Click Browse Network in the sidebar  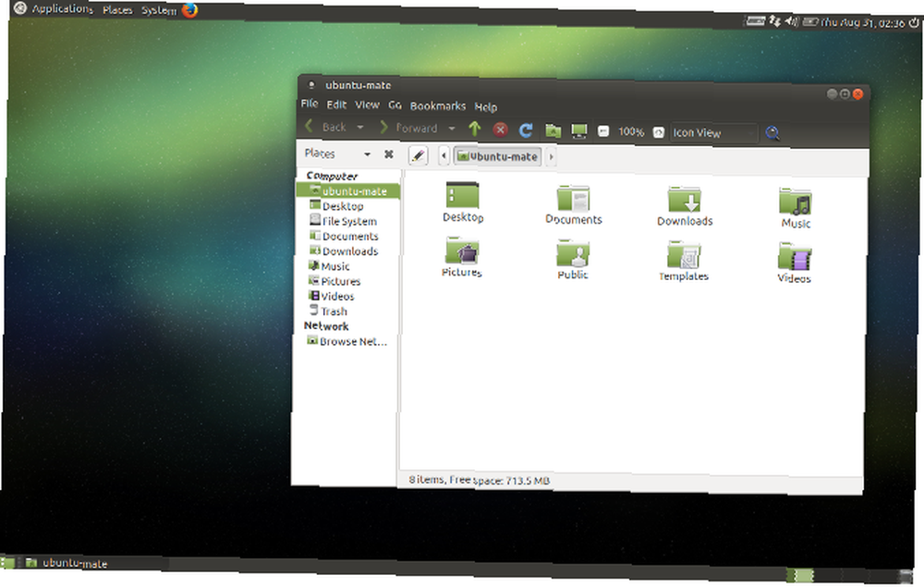pos(347,341)
